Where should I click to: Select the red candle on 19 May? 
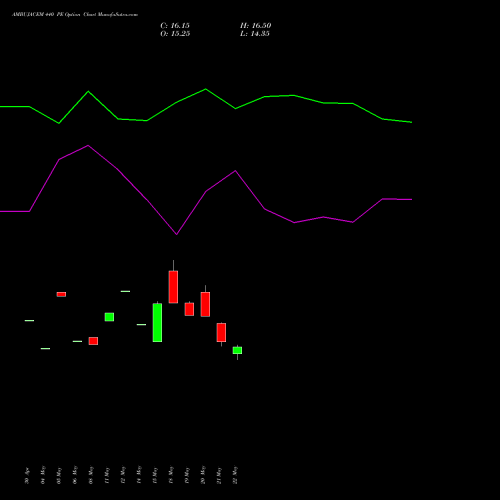point(189,309)
